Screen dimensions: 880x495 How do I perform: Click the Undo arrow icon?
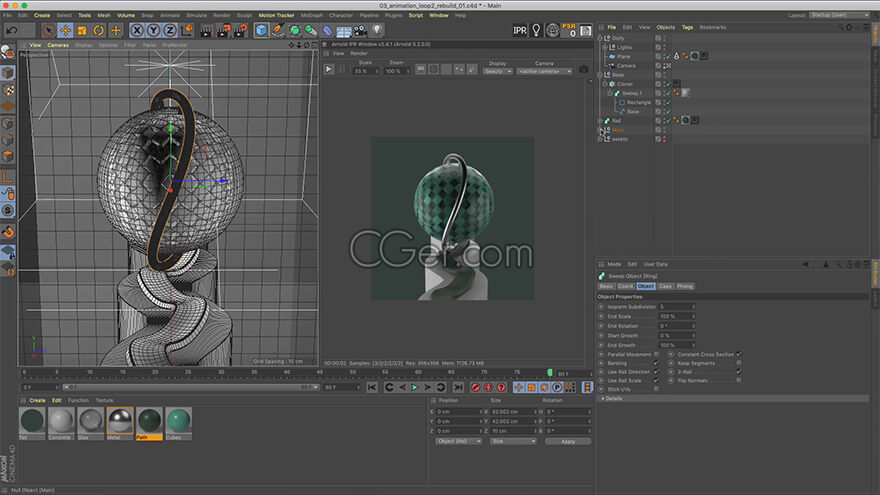coord(12,30)
